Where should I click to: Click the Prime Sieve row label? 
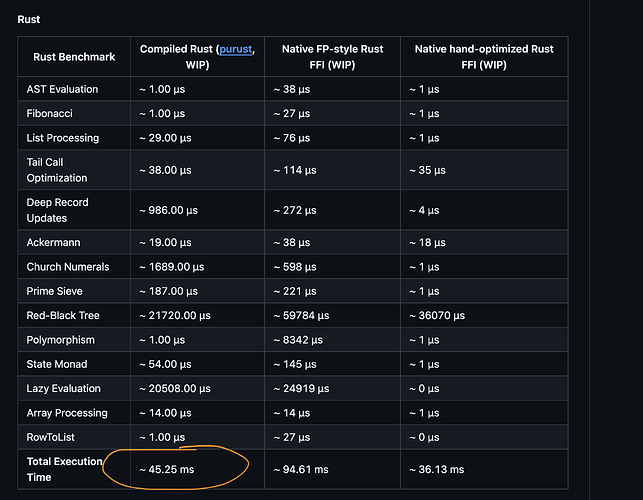(x=55, y=291)
